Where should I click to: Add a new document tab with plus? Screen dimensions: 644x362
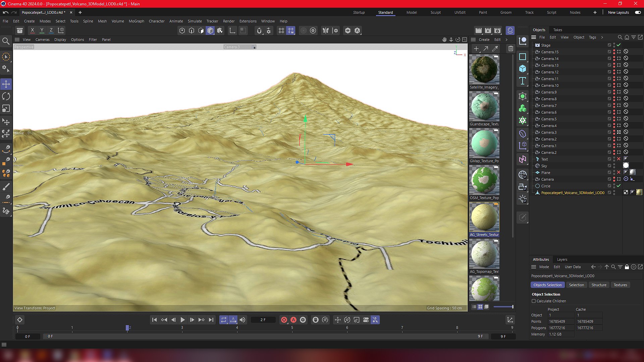coord(80,12)
